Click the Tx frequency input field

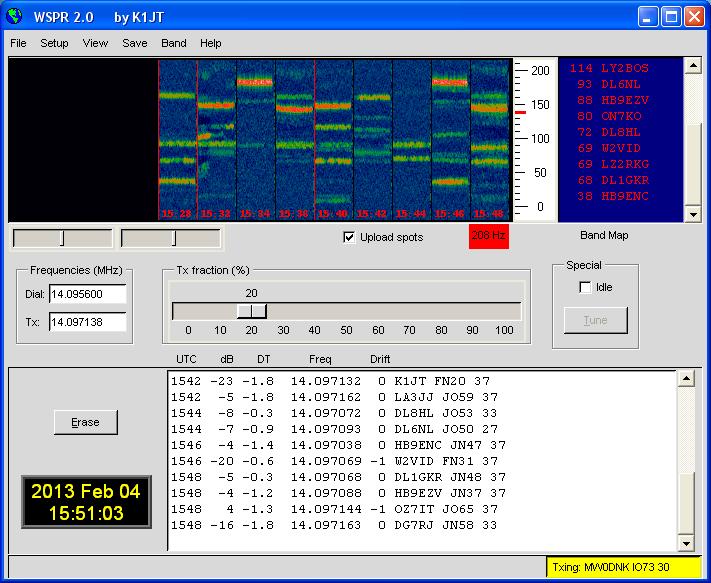click(x=87, y=322)
